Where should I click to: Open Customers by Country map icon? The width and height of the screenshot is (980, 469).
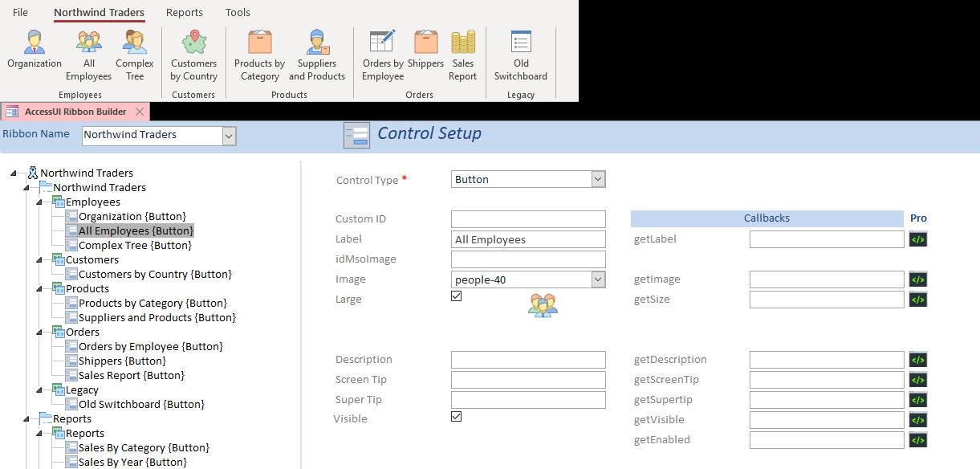coord(193,42)
